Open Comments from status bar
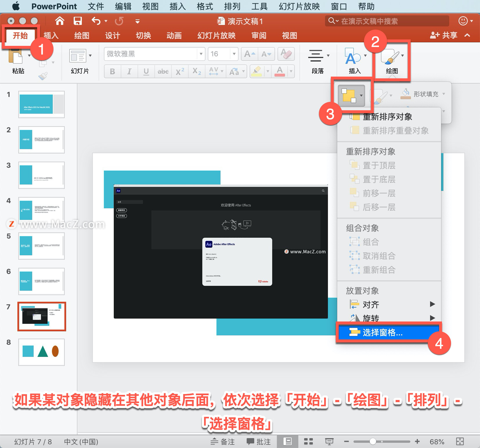 (259, 442)
